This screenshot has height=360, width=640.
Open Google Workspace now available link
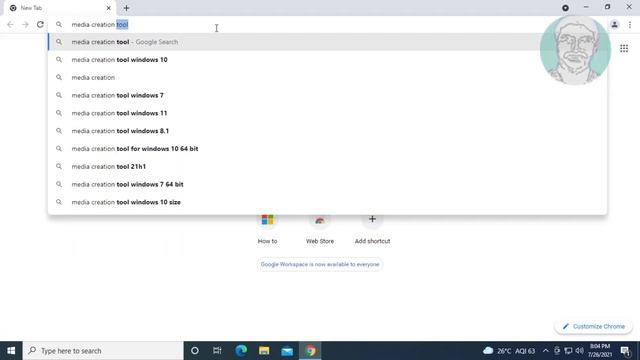click(x=320, y=264)
